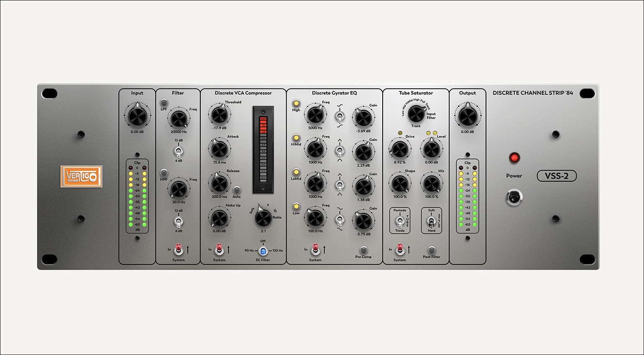This screenshot has width=644, height=355.
Task: Click the VSS-2 model badge
Action: tap(556, 176)
